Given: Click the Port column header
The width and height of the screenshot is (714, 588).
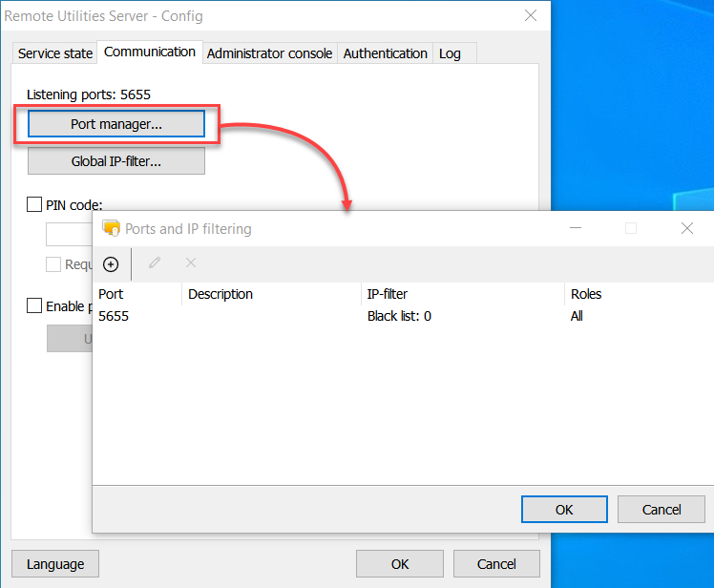Looking at the screenshot, I should (137, 294).
